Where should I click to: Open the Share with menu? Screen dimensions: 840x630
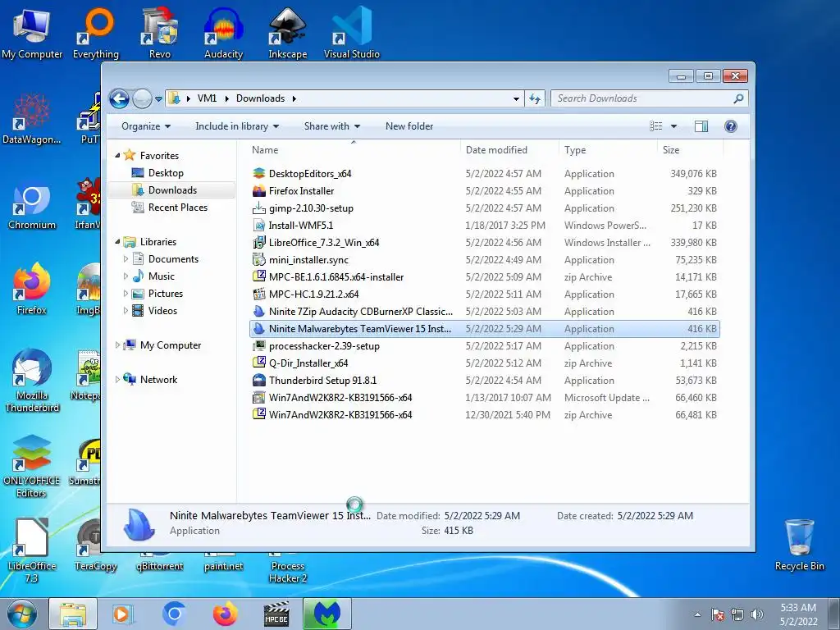click(332, 126)
